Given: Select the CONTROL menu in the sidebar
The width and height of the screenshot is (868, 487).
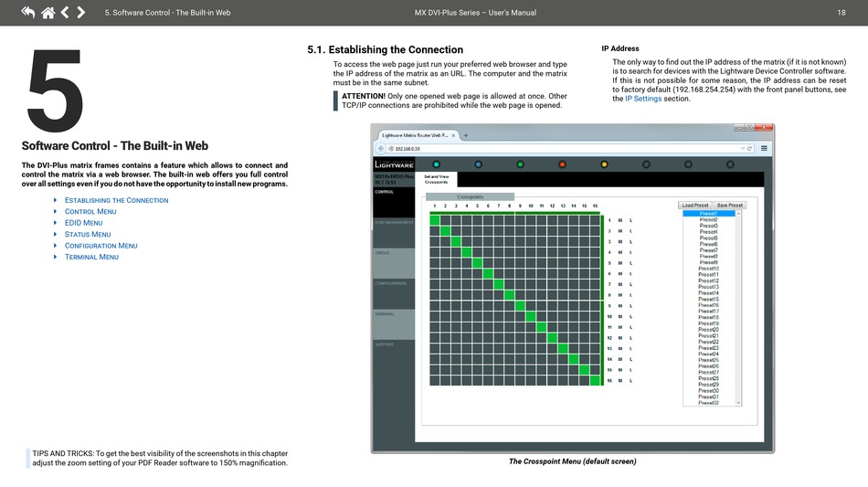Looking at the screenshot, I should click(394, 202).
